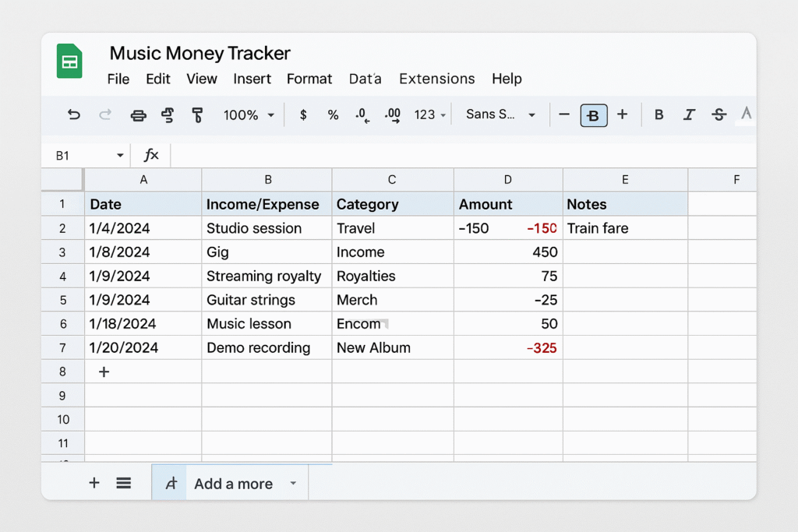Apply percent format
This screenshot has width=798, height=532.
click(x=333, y=115)
